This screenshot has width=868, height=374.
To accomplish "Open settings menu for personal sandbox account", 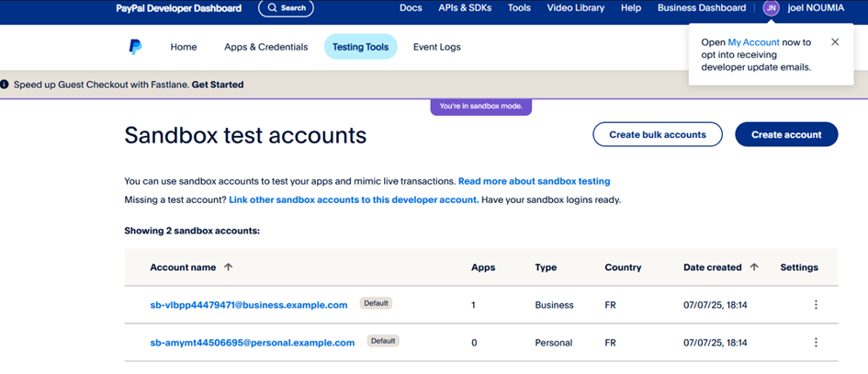I will 816,343.
